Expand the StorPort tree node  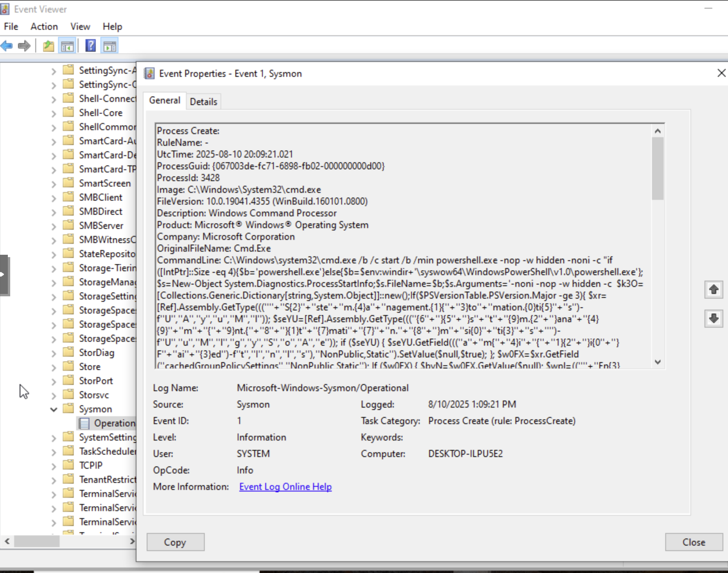(x=54, y=381)
